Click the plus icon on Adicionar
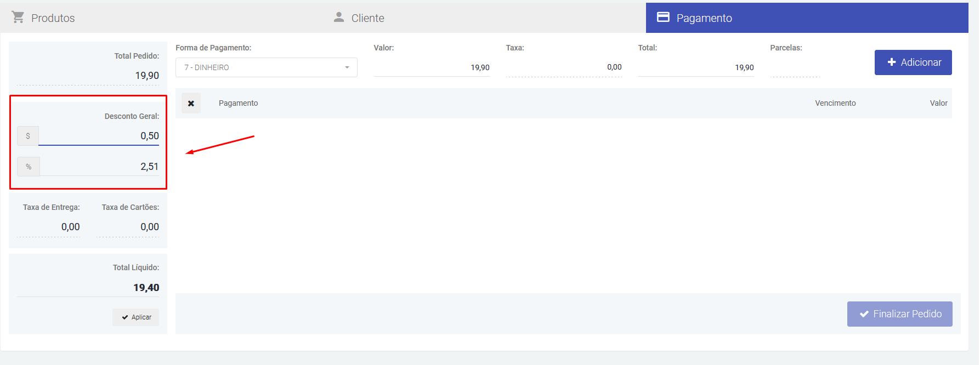The image size is (980, 365). [891, 62]
